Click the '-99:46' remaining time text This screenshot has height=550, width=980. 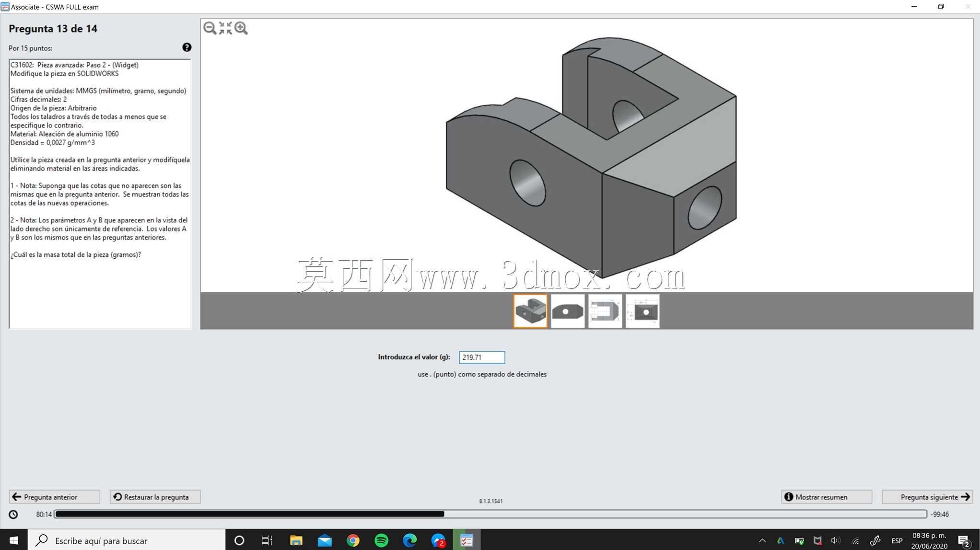[x=940, y=515]
